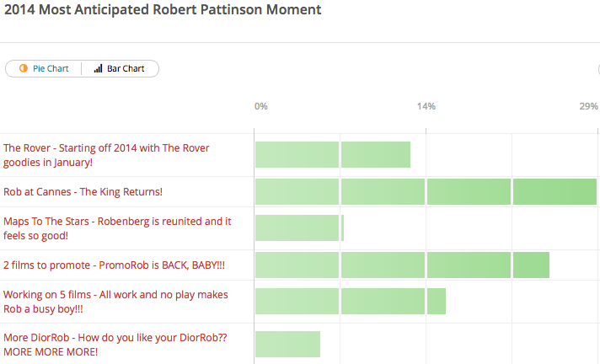Click the short More DiorRob bar
The height and width of the screenshot is (364, 600).
click(287, 344)
